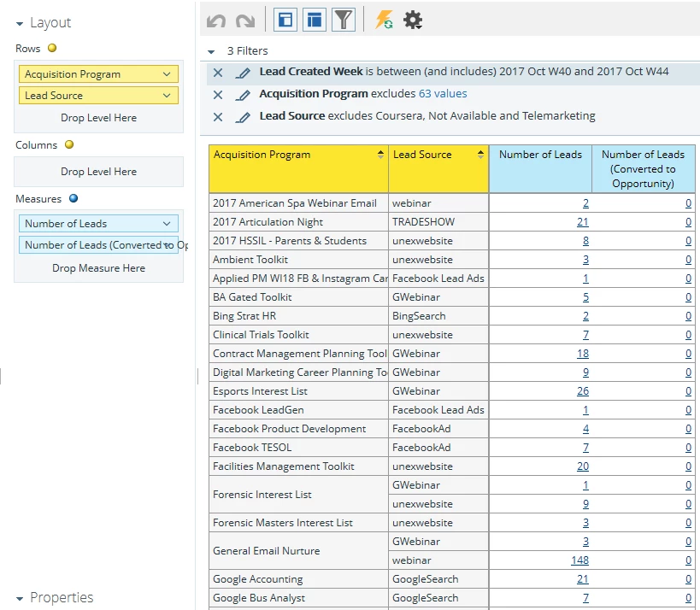
Task: Collapse the 3 Filters section
Action: 212,52
